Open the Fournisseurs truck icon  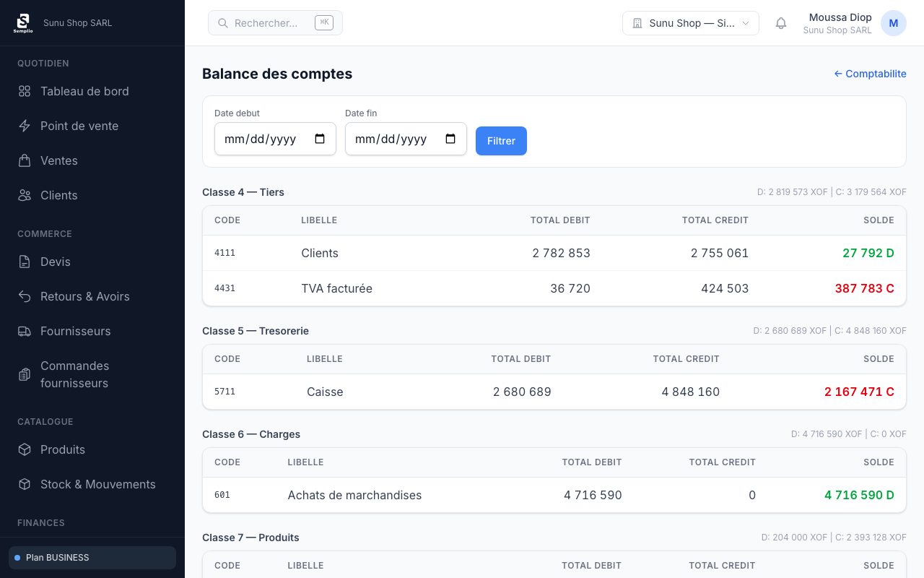point(25,331)
